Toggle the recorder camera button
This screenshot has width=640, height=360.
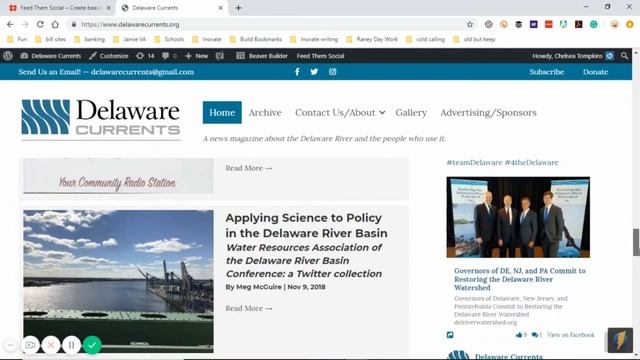click(30, 345)
